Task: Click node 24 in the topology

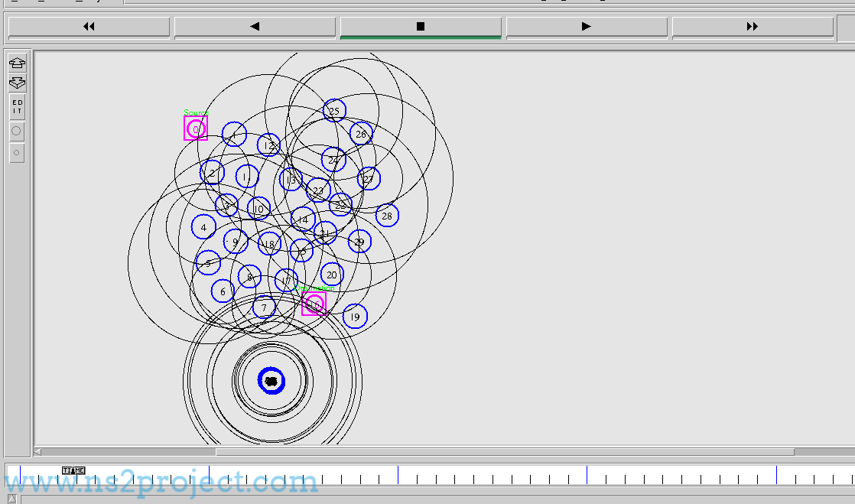Action: [333, 160]
